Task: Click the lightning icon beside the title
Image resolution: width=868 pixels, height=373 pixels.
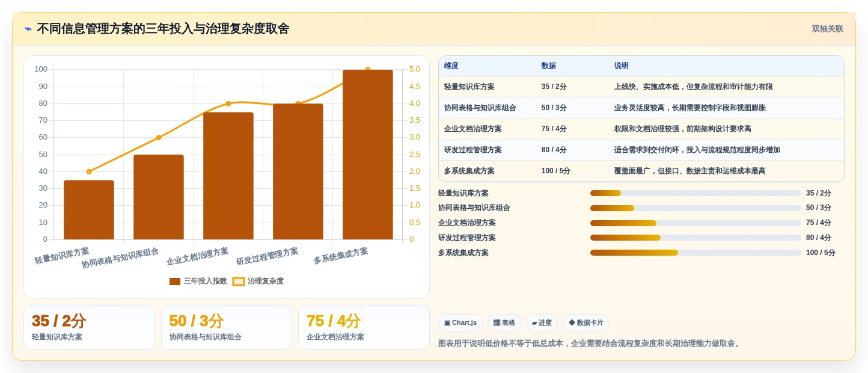Action: 28,29
